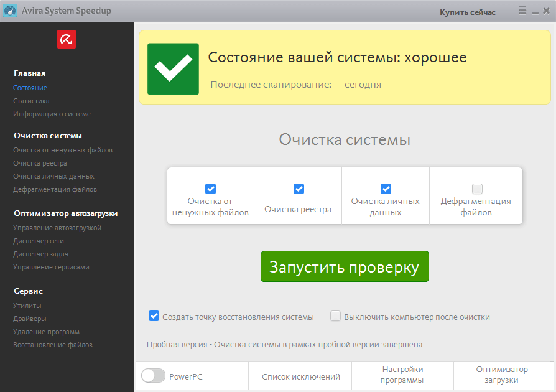Enable the Дефрагментация файлов checkbox
Image resolution: width=556 pixels, height=392 pixels.
tap(476, 189)
